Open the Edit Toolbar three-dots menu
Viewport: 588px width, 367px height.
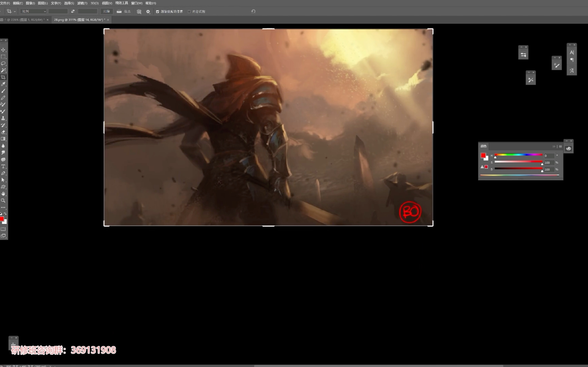point(3,207)
